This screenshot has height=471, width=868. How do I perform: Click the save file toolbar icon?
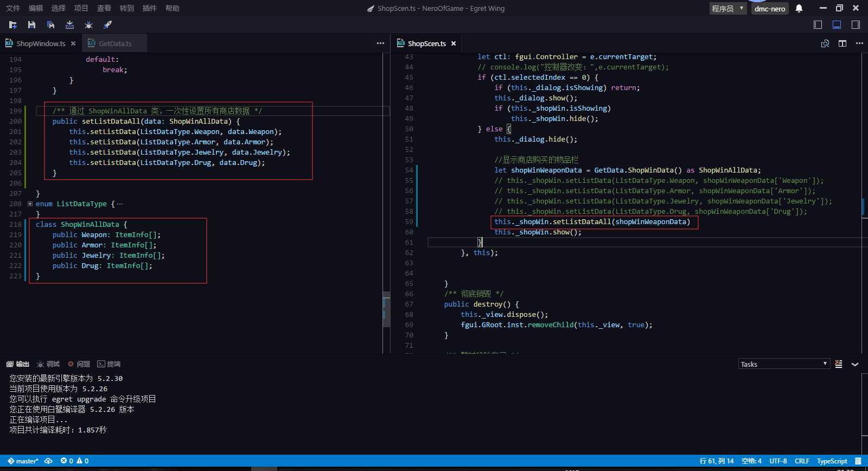point(31,25)
